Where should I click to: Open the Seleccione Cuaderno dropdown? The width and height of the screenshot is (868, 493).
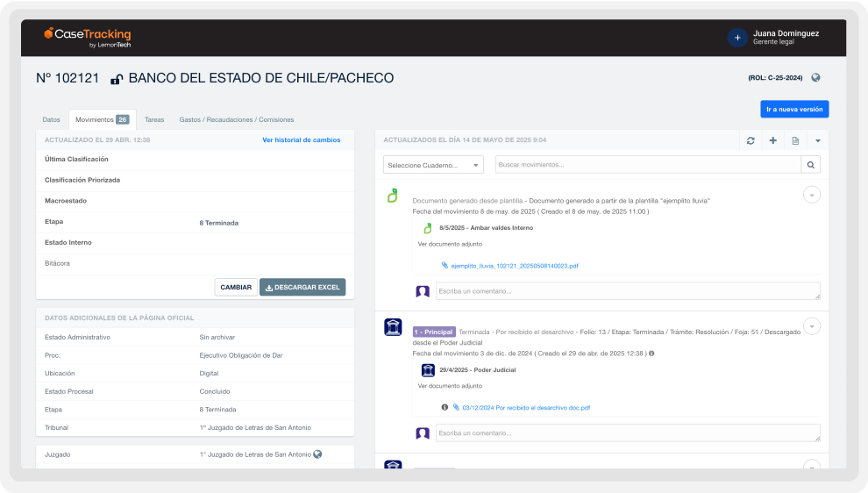coord(433,165)
